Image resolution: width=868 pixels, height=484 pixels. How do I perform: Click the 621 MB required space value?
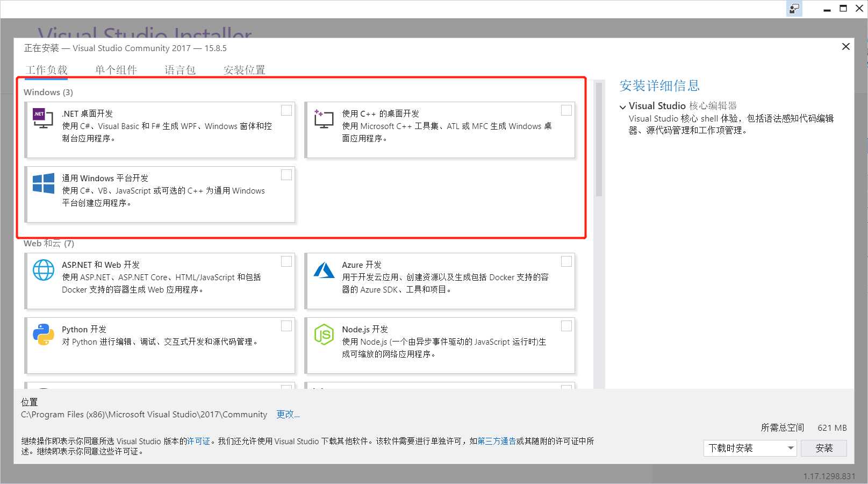tap(832, 428)
